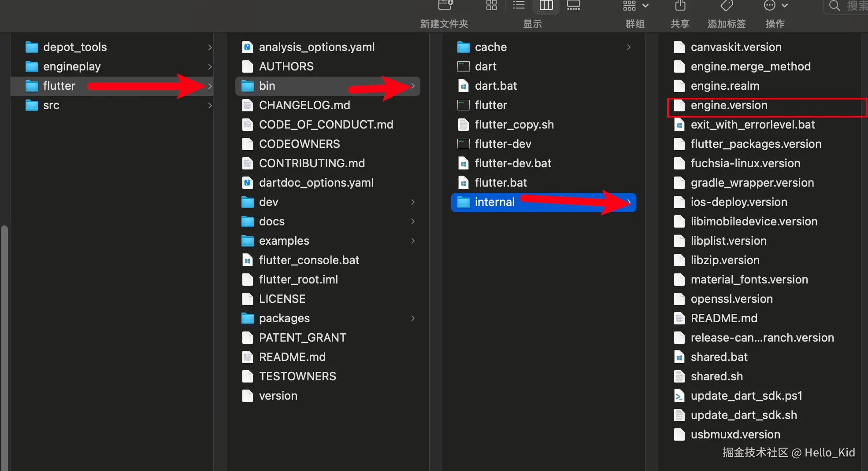Select the TESTOWNERS file name
The image size is (868, 471).
[x=297, y=376]
